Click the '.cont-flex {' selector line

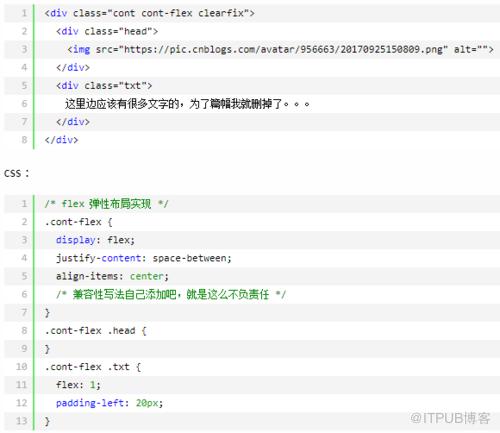click(x=78, y=222)
